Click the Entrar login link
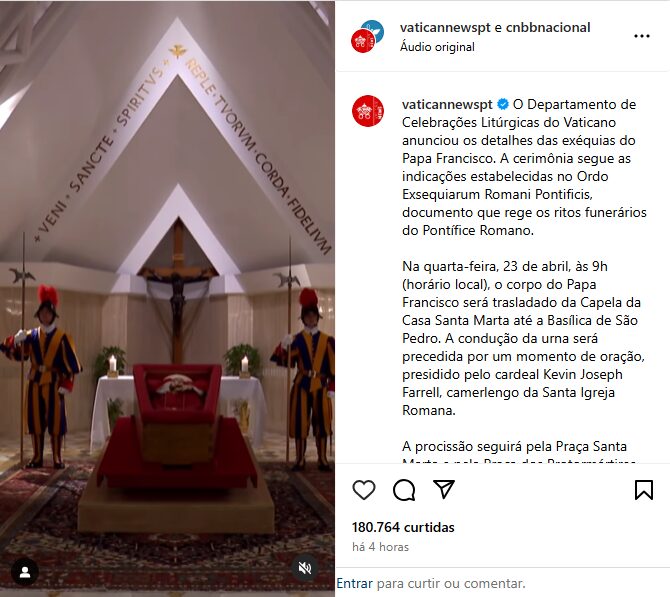This screenshot has width=670, height=597. coord(354,583)
